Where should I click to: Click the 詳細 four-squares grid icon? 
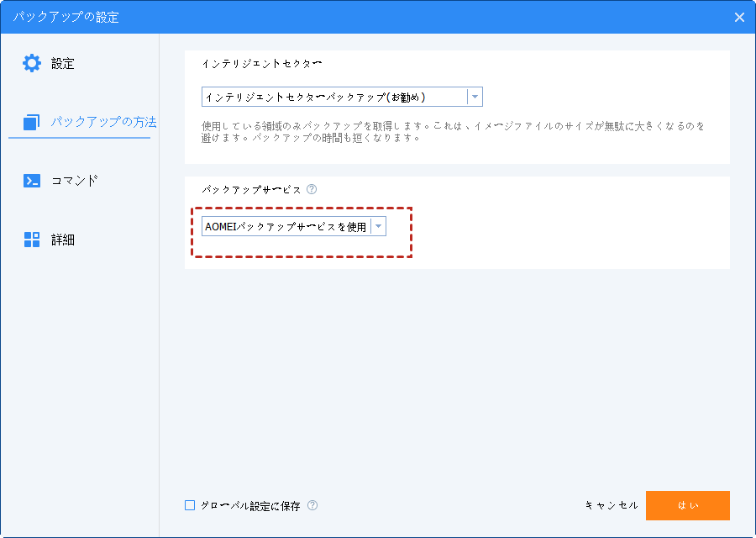pos(32,240)
